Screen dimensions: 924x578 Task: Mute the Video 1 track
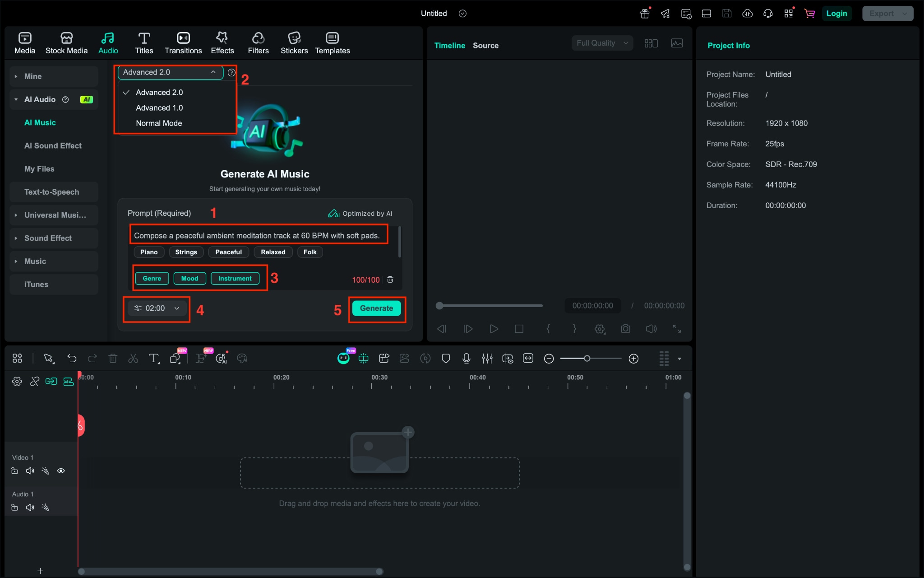click(30, 471)
